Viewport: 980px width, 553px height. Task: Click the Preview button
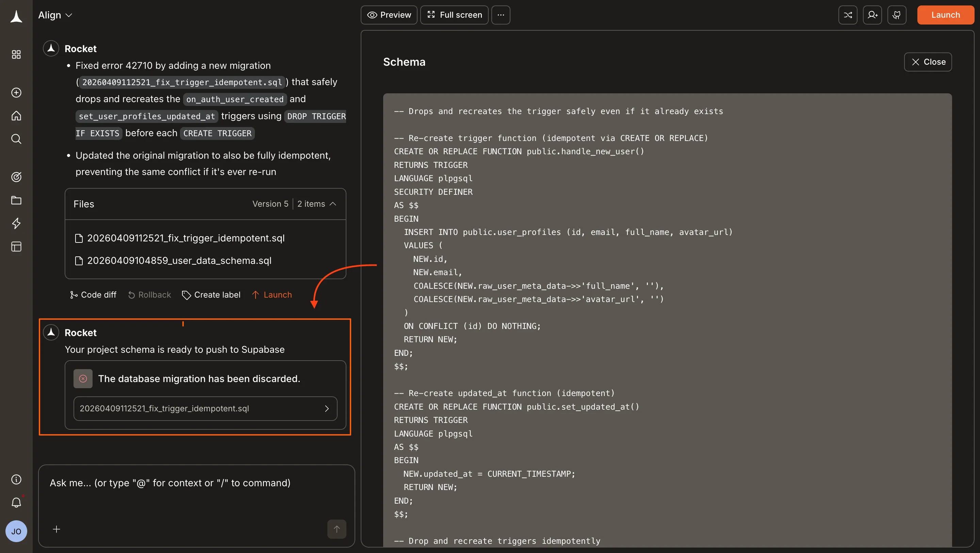pyautogui.click(x=389, y=15)
